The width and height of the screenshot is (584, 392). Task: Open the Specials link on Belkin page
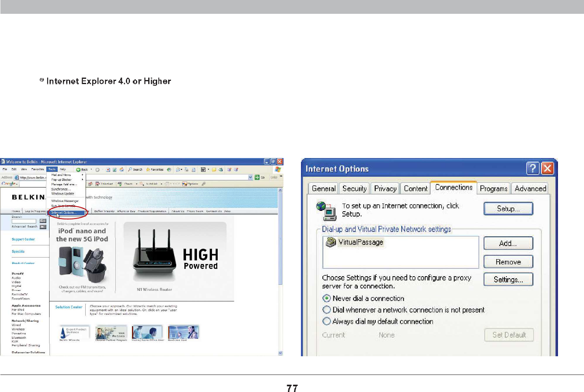point(18,251)
